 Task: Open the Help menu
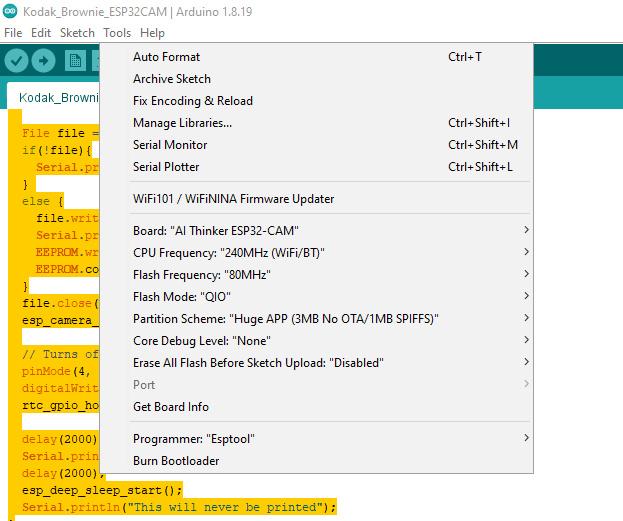click(152, 33)
